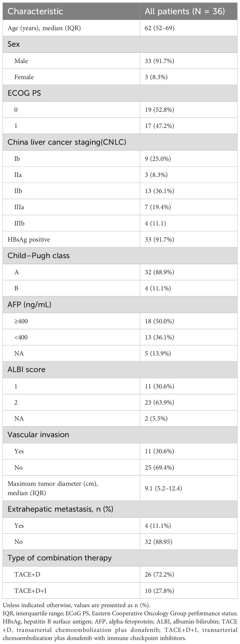
Task: Select the China liver cancer staging header
Action: coord(67,142)
